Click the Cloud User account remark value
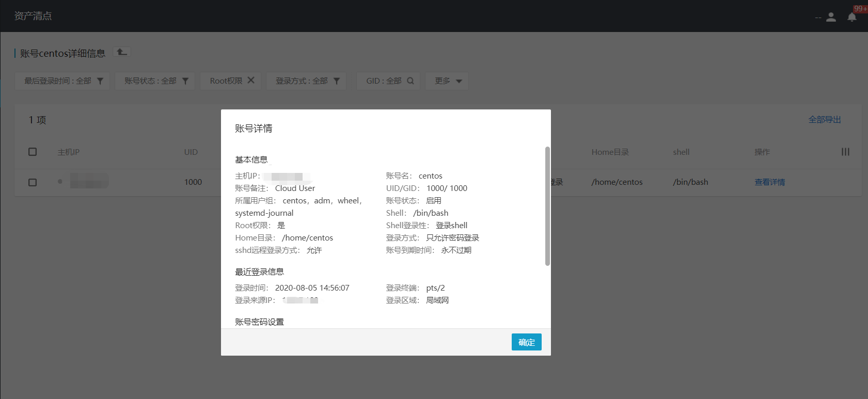This screenshot has width=868, height=399. [295, 188]
